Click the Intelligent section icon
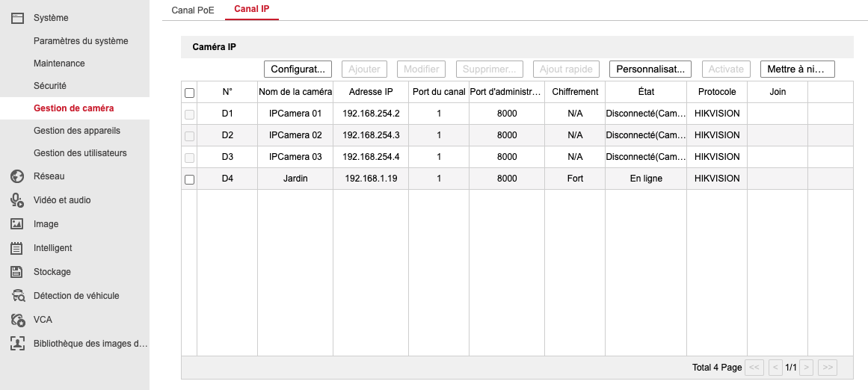Image resolution: width=868 pixels, height=390 pixels. coord(18,248)
